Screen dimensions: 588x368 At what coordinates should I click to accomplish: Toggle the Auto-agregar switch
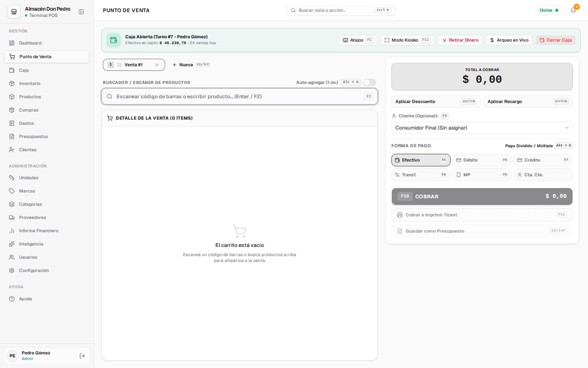tap(370, 82)
